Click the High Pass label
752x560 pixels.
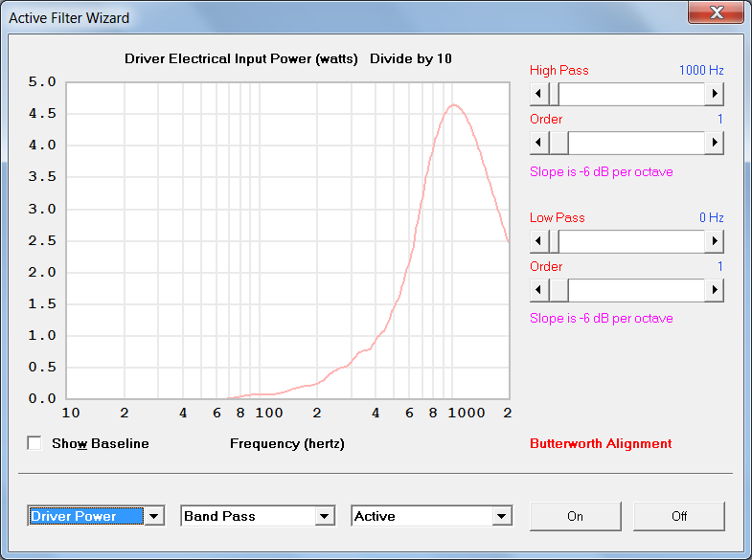pyautogui.click(x=559, y=71)
